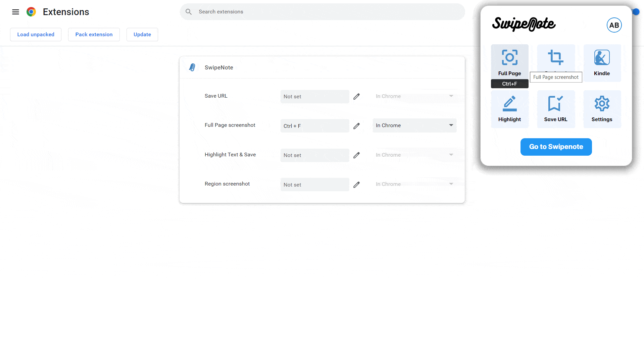Click the SwipeNote card heading text

(219, 67)
